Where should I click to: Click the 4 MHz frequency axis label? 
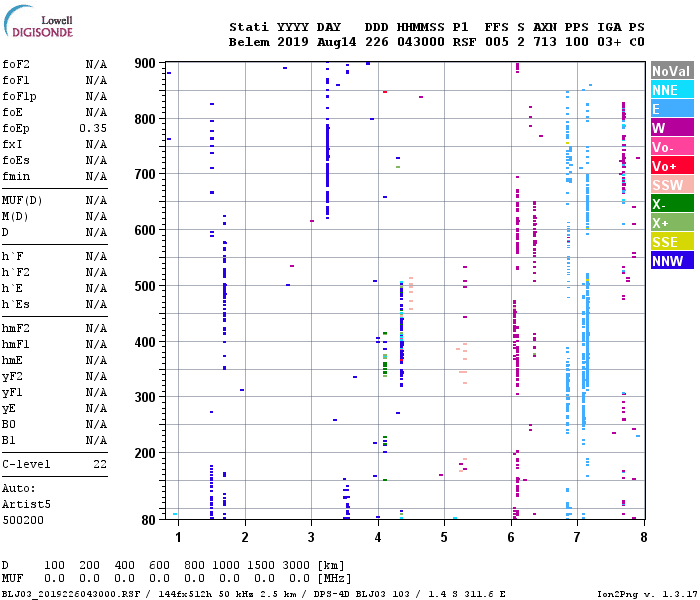[378, 537]
